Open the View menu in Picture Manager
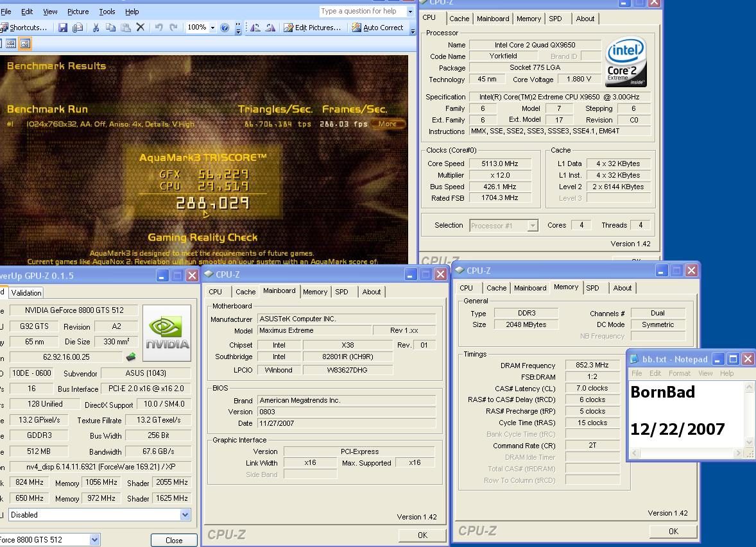This screenshot has height=547, width=756. coord(50,12)
